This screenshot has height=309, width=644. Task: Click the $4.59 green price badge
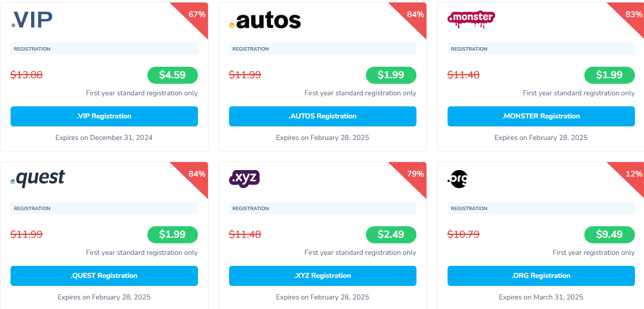pyautogui.click(x=172, y=75)
